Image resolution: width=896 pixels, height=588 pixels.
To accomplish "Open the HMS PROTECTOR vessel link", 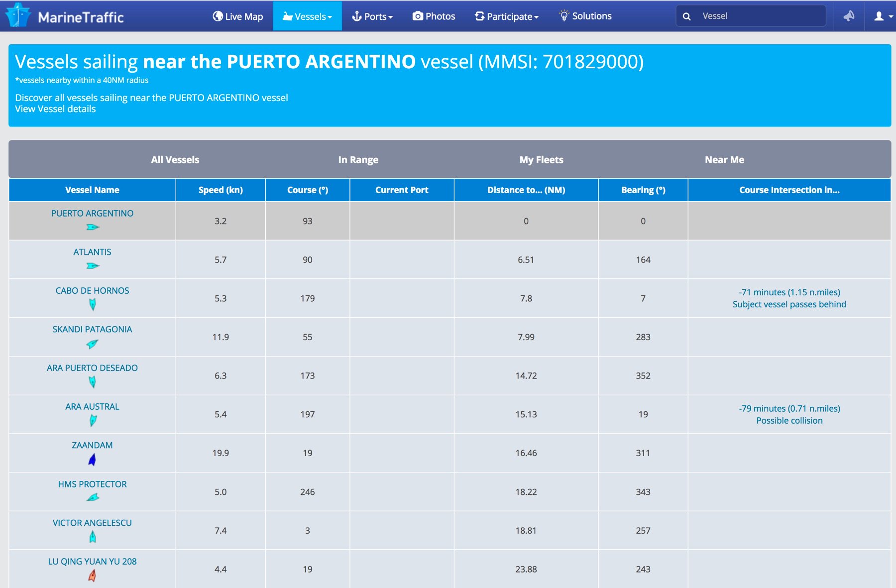I will coord(92,484).
